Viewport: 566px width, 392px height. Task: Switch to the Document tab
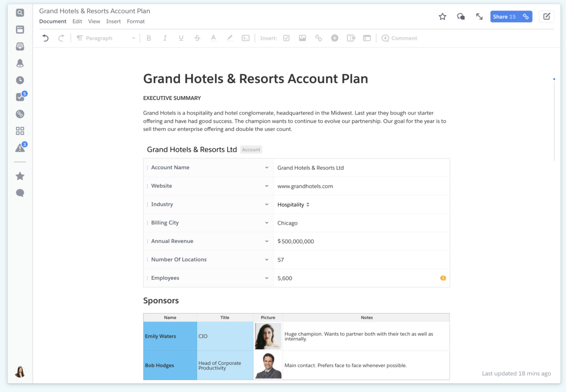coord(53,21)
